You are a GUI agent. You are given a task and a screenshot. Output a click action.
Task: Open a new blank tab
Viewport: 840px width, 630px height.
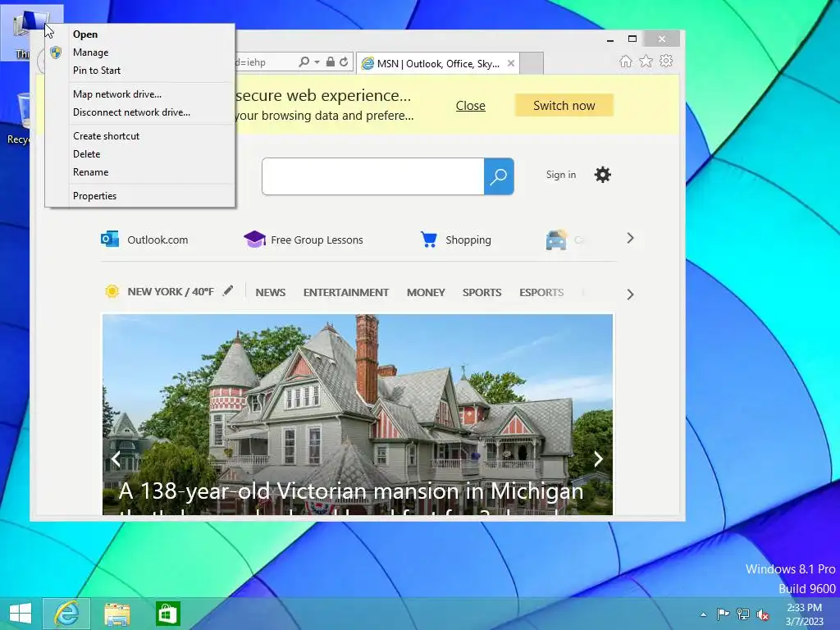(x=532, y=63)
